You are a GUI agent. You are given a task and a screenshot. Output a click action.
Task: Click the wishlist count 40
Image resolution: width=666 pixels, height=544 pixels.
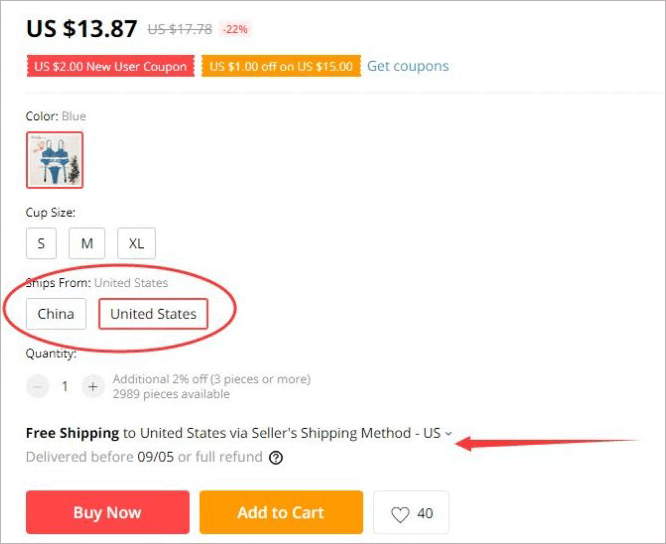tap(425, 514)
